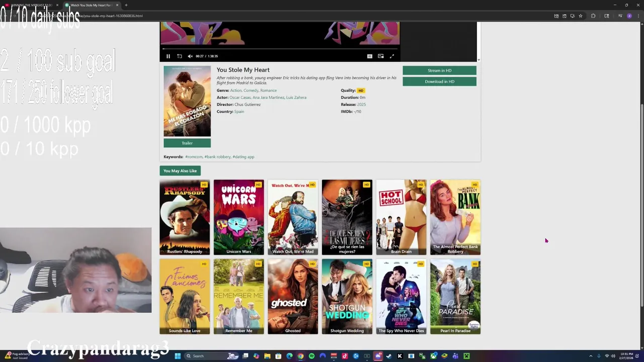Open Watch Out, We're Mad thumbnail

[x=293, y=217]
